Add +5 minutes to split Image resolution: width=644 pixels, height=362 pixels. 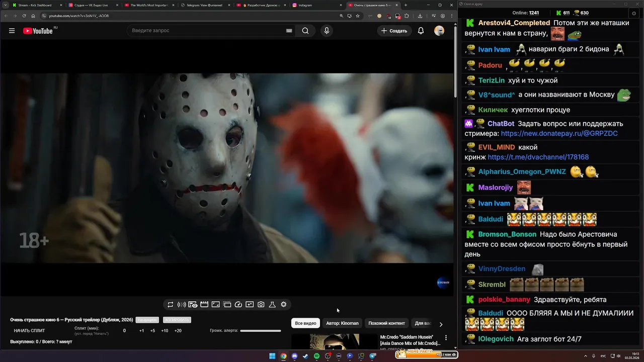point(152,331)
